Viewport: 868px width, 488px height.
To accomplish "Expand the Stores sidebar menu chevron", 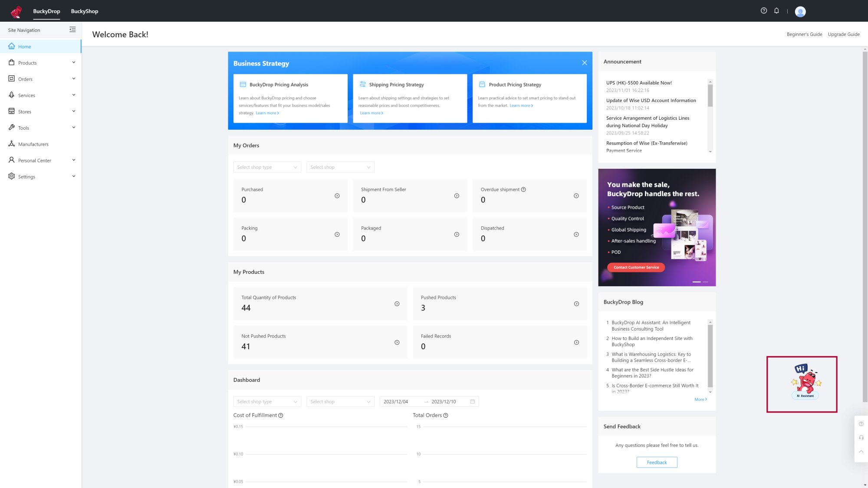I will pos(74,111).
